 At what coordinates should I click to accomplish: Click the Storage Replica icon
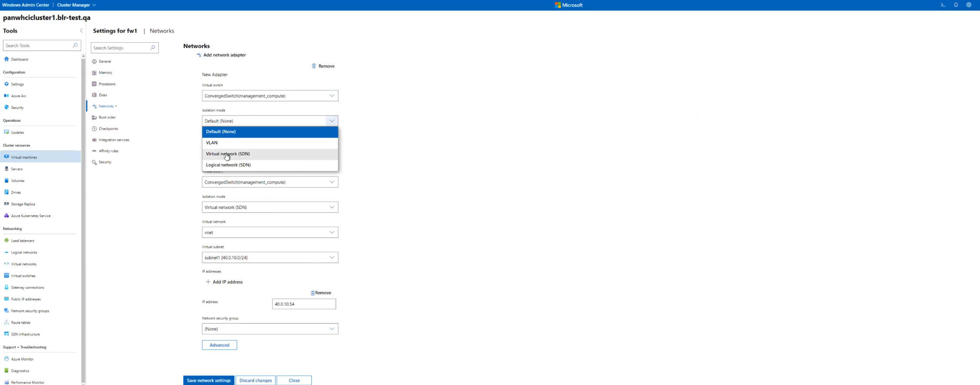[x=7, y=204]
